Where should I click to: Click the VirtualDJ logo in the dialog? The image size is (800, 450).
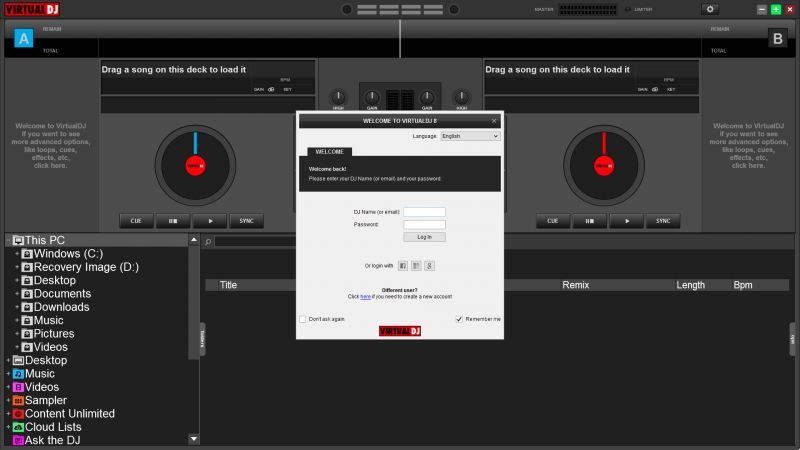click(x=400, y=331)
